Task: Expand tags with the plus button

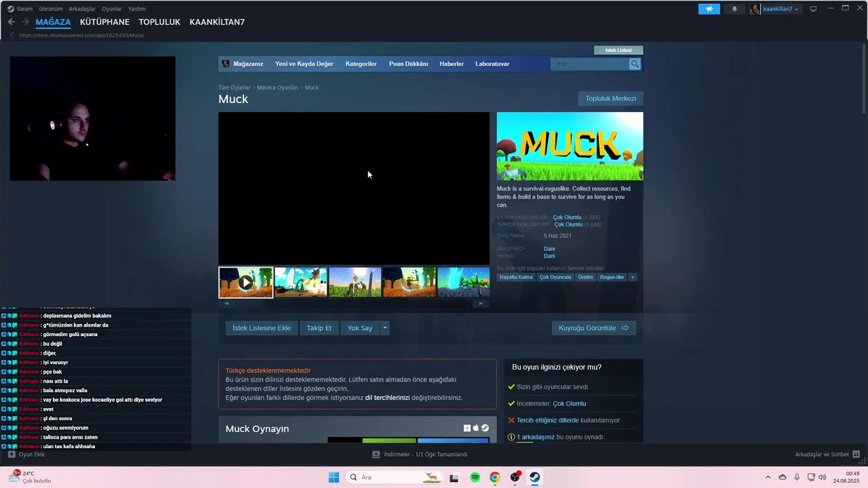Action: (633, 277)
